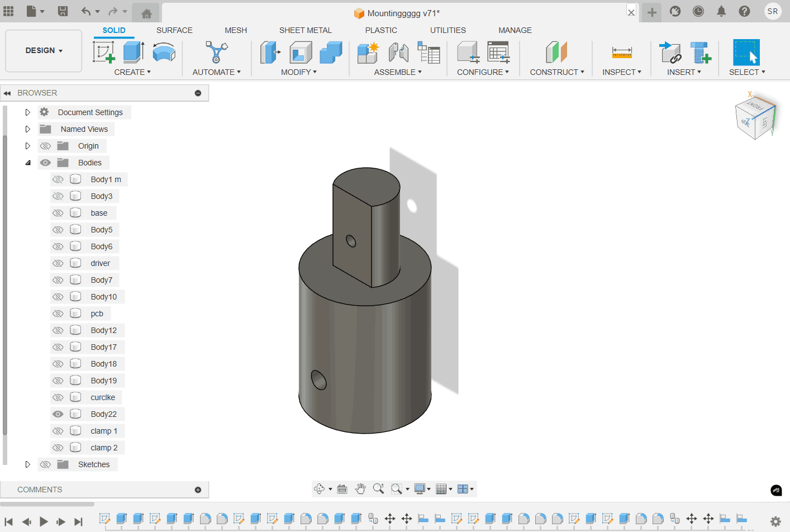The image size is (790, 532).
Task: Open the Automate tool icon
Action: [x=216, y=53]
